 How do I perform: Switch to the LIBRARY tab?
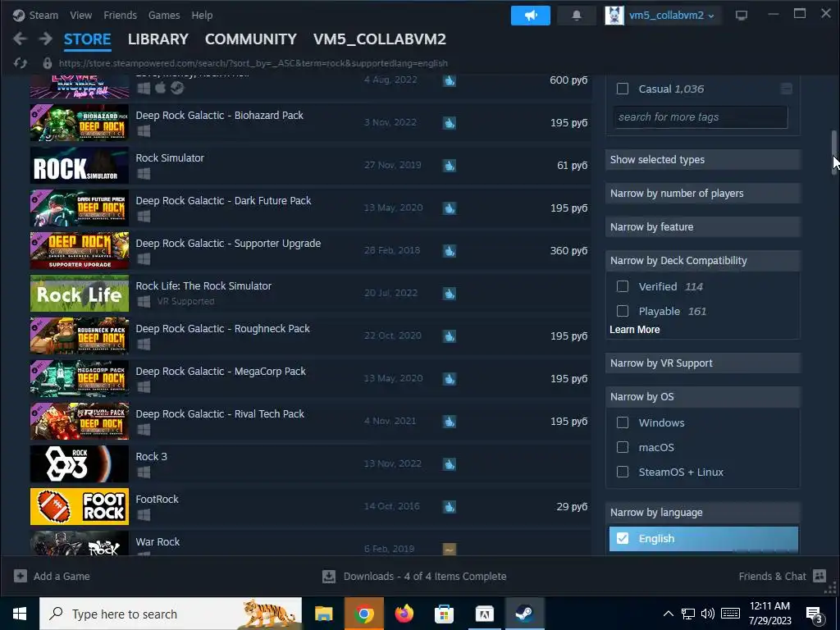(x=158, y=39)
